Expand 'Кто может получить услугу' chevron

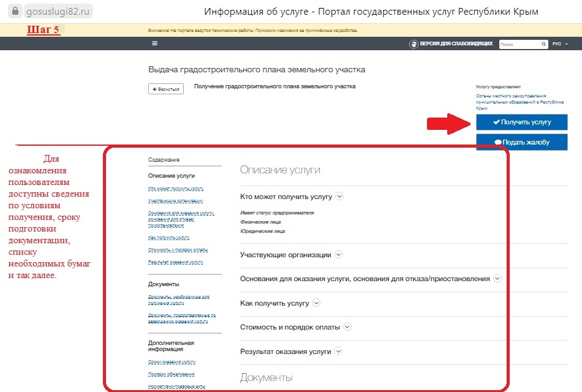coord(339,197)
